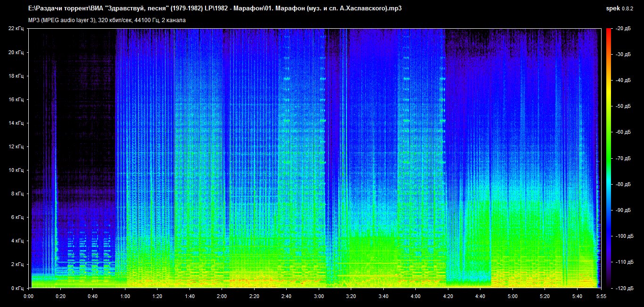Click the 0:00 start time label
Image resolution: width=644 pixels, height=307 pixels.
click(x=28, y=296)
